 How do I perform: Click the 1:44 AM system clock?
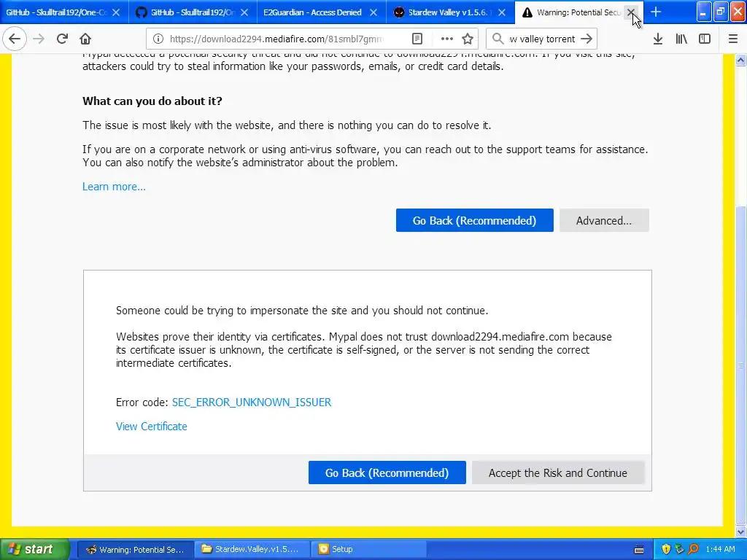coord(720,550)
